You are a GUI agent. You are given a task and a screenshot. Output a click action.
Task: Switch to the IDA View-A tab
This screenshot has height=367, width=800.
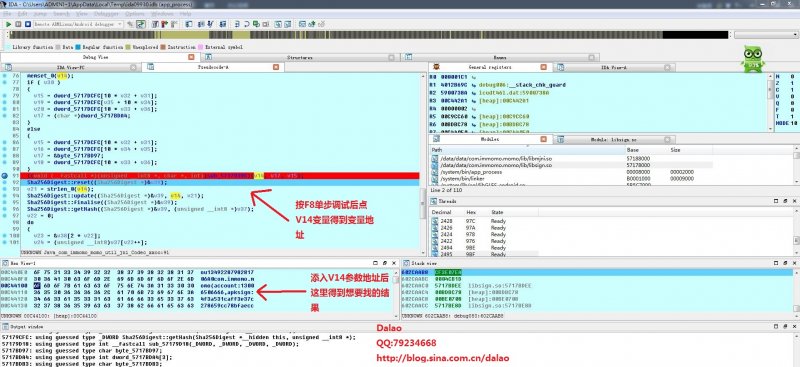pyautogui.click(x=614, y=67)
